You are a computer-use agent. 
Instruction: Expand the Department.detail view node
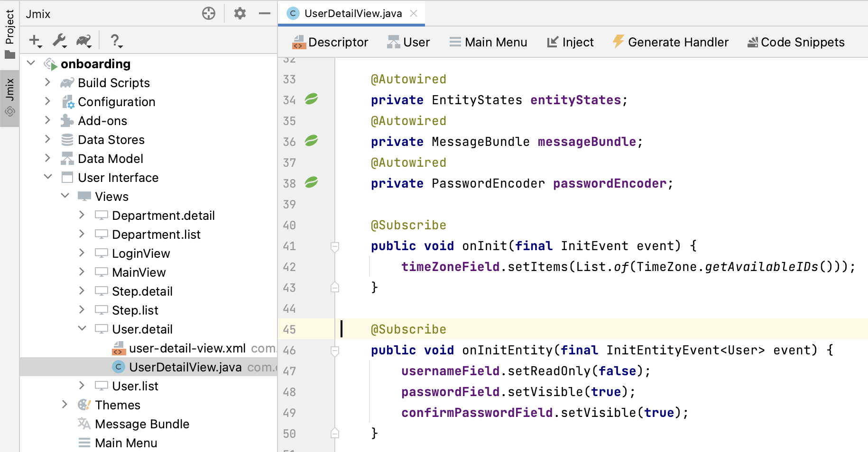pyautogui.click(x=82, y=215)
